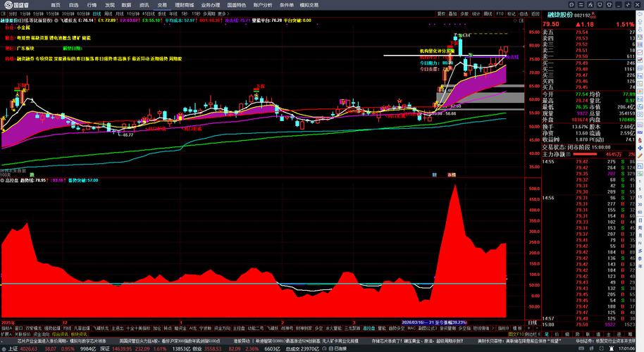Open the 行情 quotes menu

[x=92, y=5]
